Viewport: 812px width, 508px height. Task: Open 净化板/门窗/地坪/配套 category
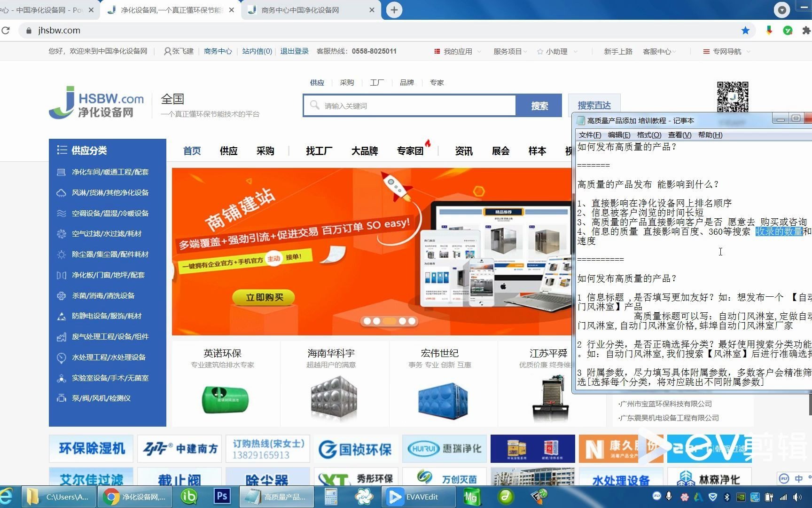[108, 275]
